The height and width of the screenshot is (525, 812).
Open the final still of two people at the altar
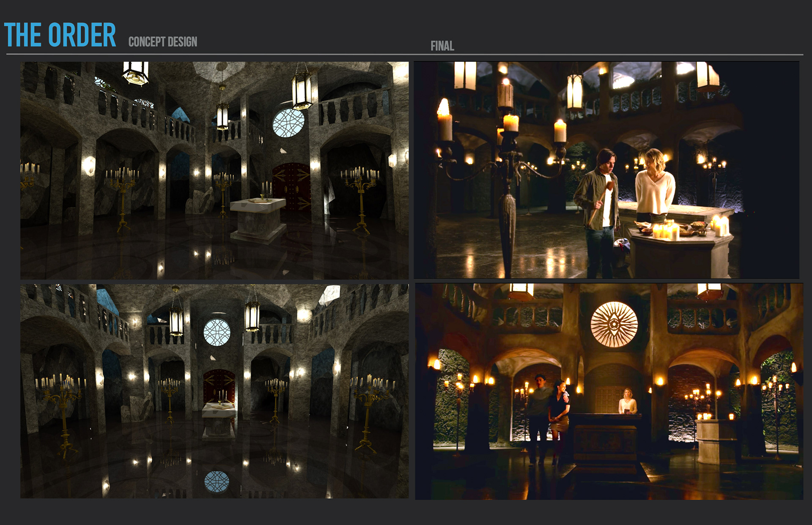pyautogui.click(x=606, y=170)
